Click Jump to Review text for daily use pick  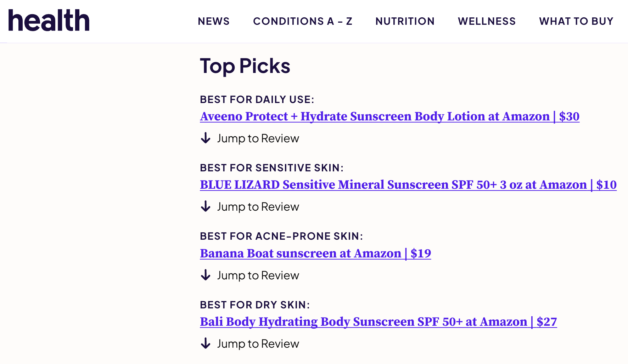coord(258,138)
